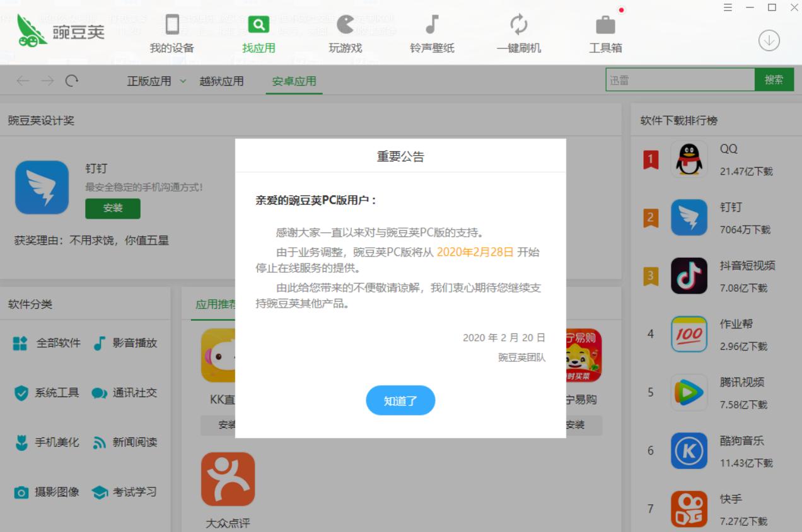The height and width of the screenshot is (532, 802).
Task: Open the hamburger menu in the title bar
Action: coord(727,7)
